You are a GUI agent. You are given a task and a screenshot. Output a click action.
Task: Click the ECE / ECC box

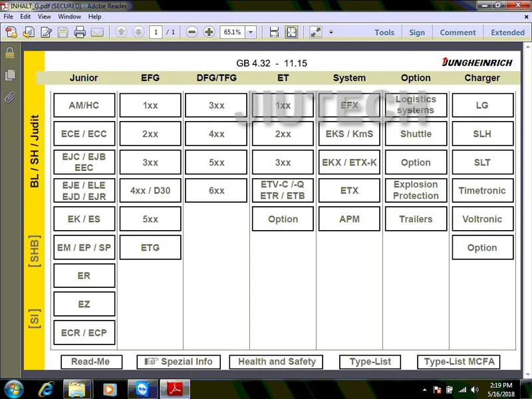click(x=84, y=134)
